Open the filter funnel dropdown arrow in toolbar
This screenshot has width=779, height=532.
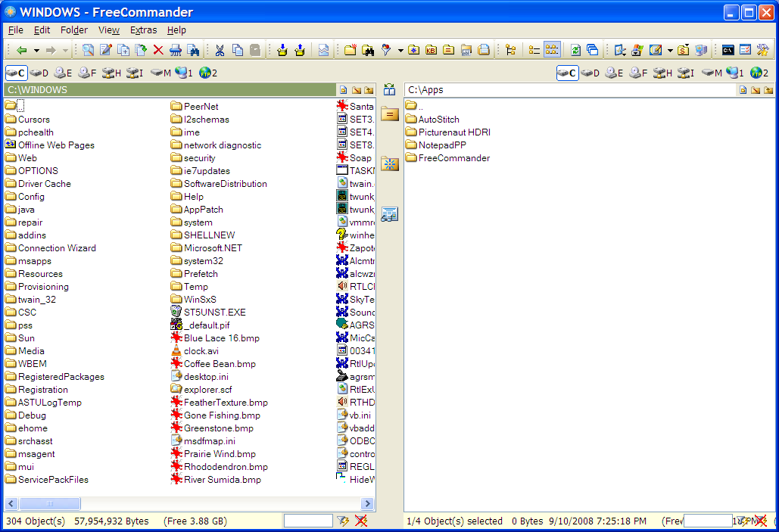400,50
